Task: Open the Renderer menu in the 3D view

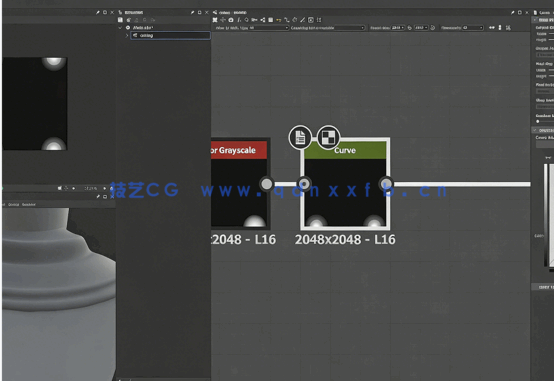Action: [x=29, y=204]
